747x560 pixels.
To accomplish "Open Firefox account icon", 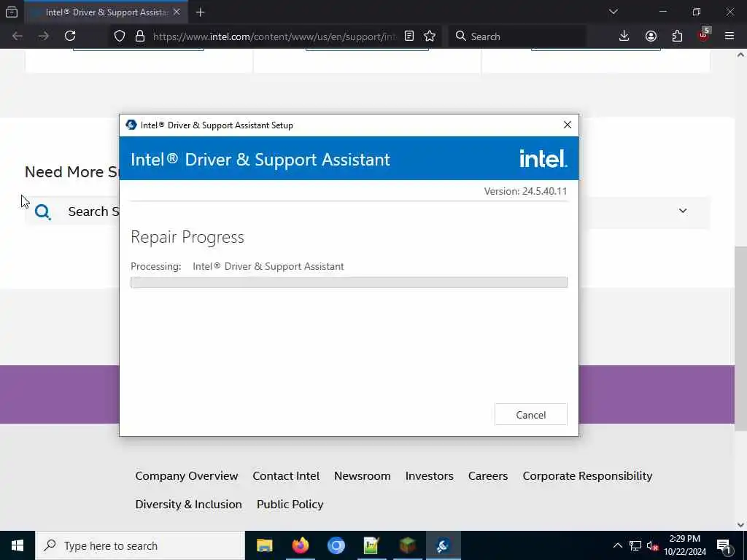I will [x=651, y=36].
